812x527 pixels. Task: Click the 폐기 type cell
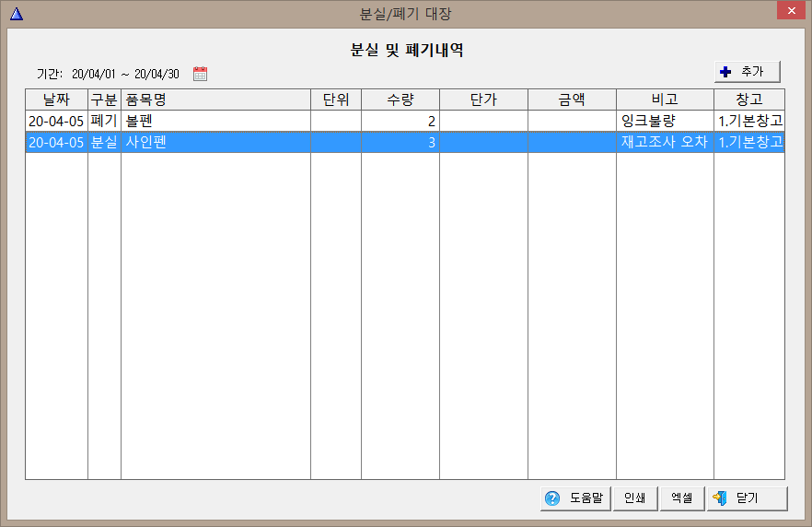[x=104, y=122]
